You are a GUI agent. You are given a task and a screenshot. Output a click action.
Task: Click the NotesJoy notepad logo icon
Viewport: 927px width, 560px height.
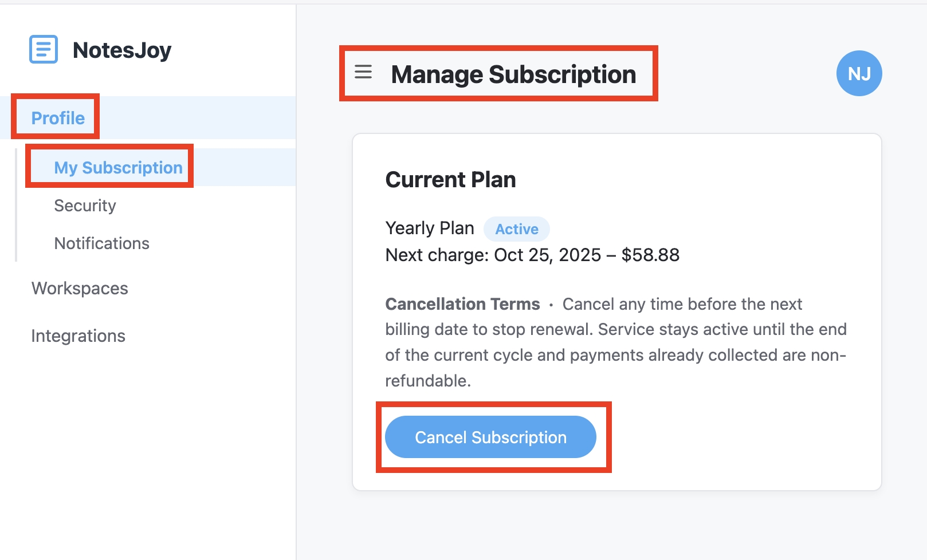pos(44,49)
